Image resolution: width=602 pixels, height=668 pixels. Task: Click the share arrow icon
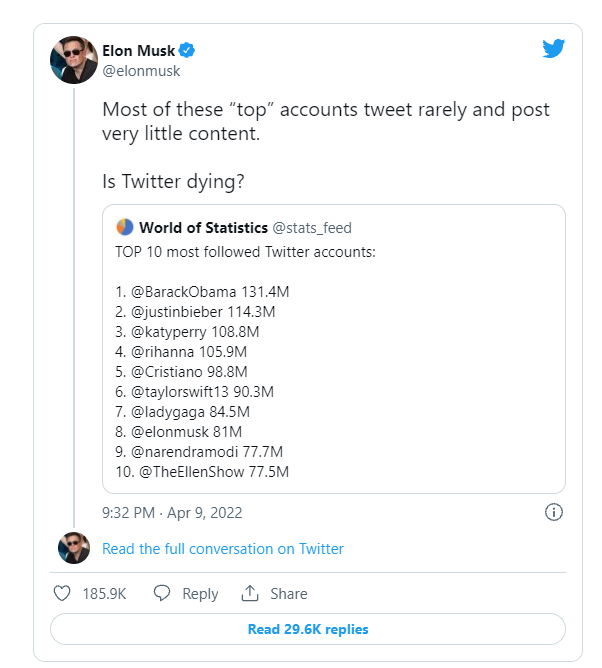(x=250, y=593)
